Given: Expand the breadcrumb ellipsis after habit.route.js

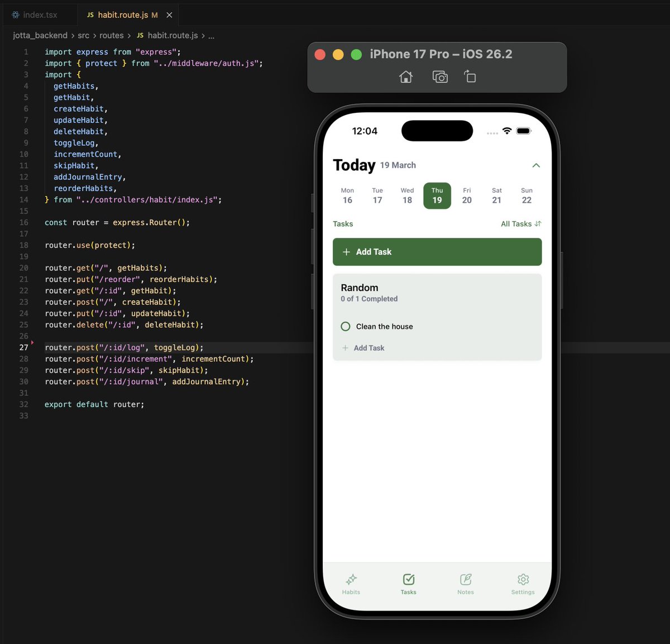Looking at the screenshot, I should pos(212,36).
